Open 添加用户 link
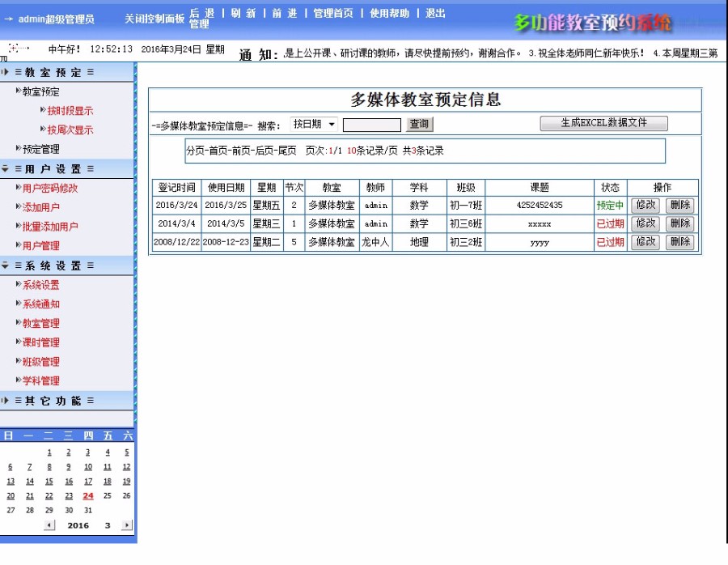The height and width of the screenshot is (565, 728). pos(41,208)
